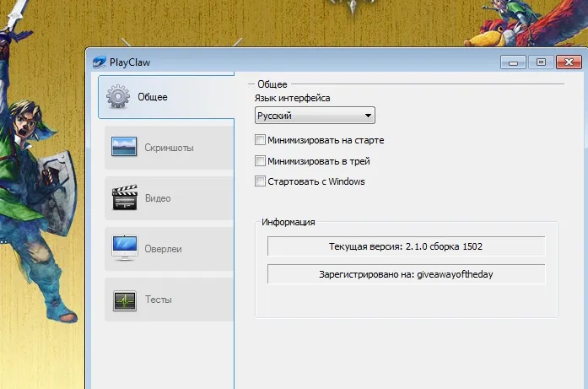Screen dimensions: 588x389
Task: Click the PlayClaw logo in the title bar
Action: (x=100, y=62)
